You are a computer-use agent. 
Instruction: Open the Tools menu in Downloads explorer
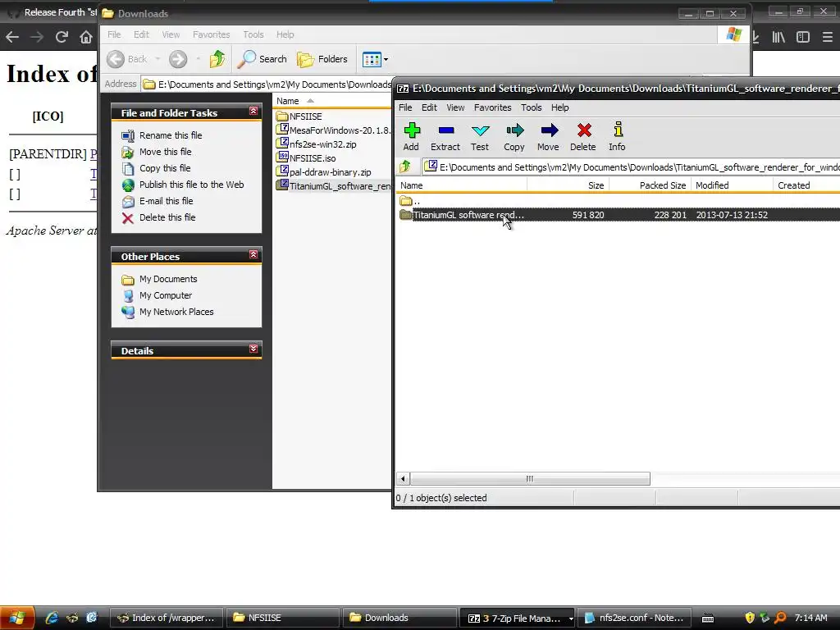[253, 34]
